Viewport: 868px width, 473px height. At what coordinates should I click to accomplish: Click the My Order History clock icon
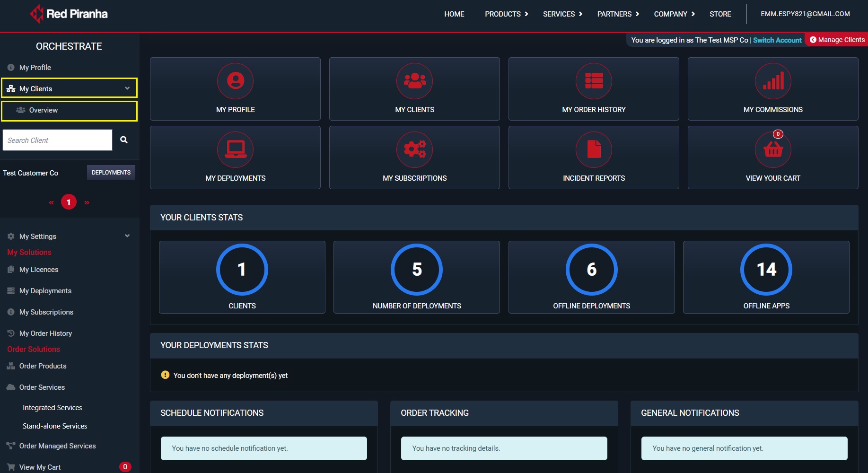tap(11, 333)
